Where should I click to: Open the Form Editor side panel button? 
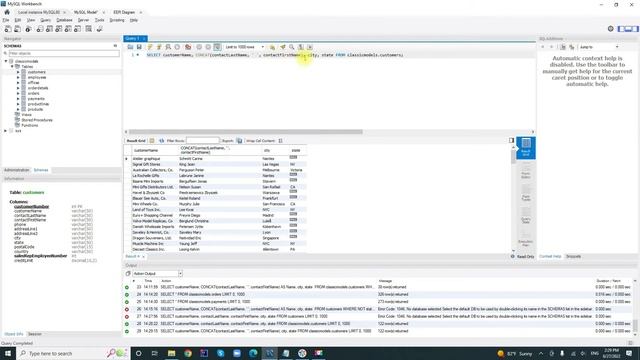click(x=526, y=171)
